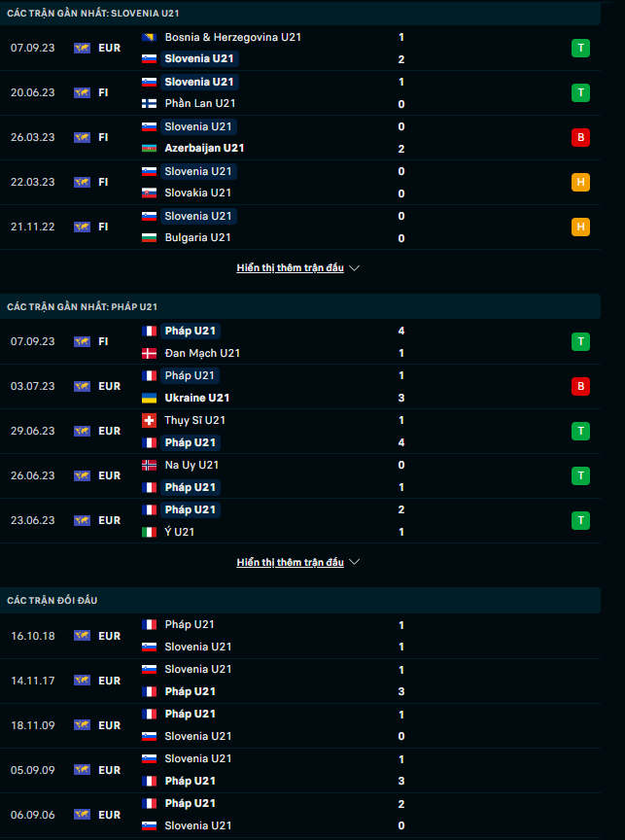Viewport: 625px width, 840px height.
Task: Click the Switzerland flag beside Thụy Sĩ U21
Action: click(x=150, y=420)
